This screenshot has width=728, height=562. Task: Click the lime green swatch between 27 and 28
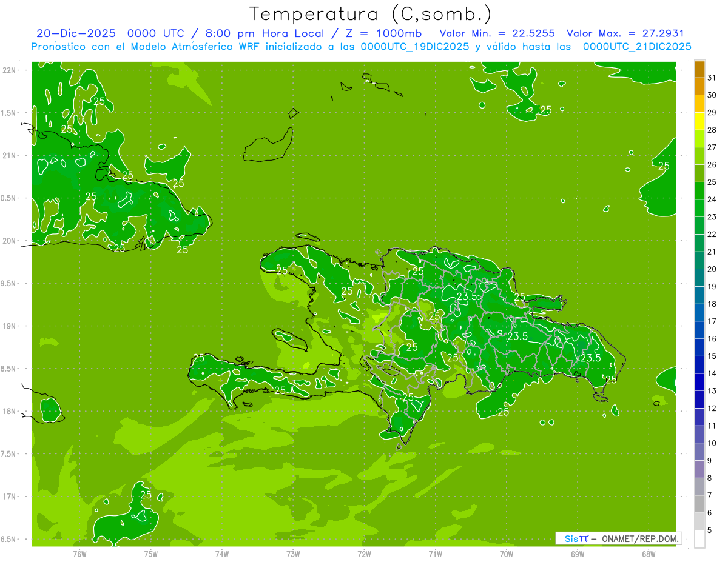pos(699,139)
